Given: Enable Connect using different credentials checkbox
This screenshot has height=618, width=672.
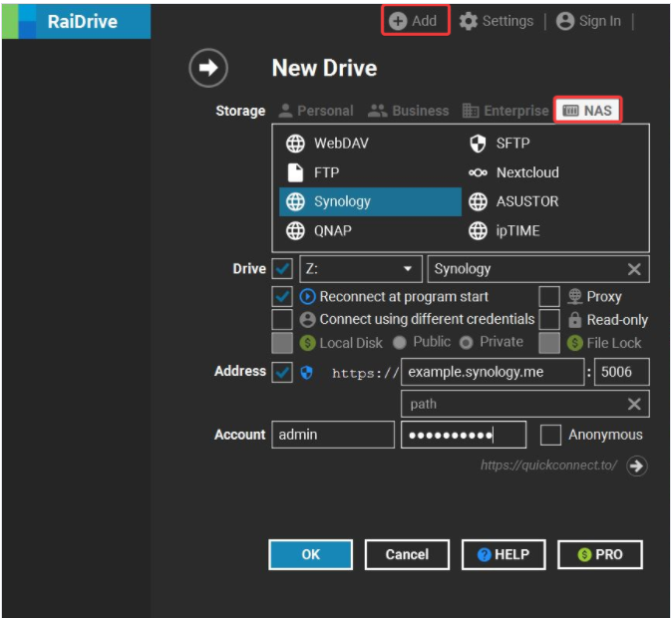Looking at the screenshot, I should [282, 319].
